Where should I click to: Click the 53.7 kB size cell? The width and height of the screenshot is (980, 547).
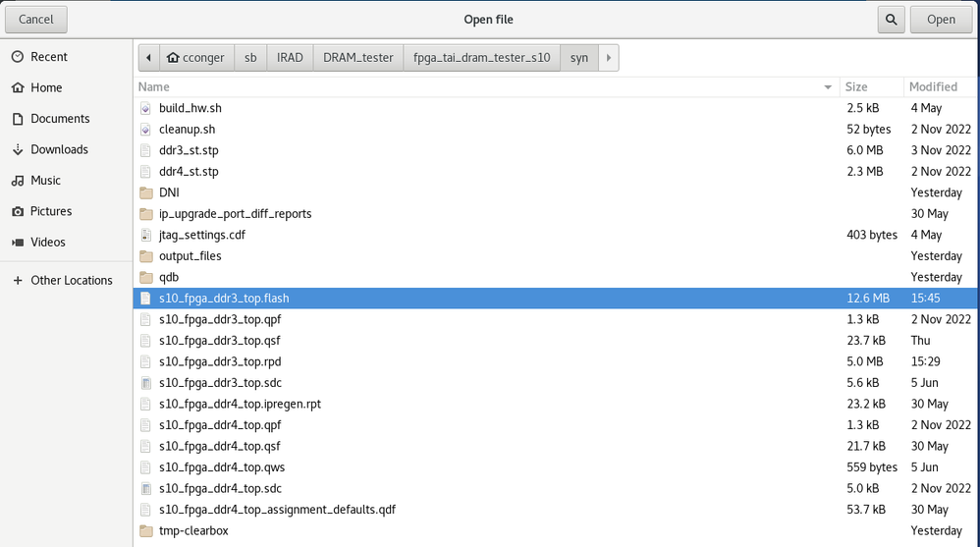pyautogui.click(x=866, y=510)
